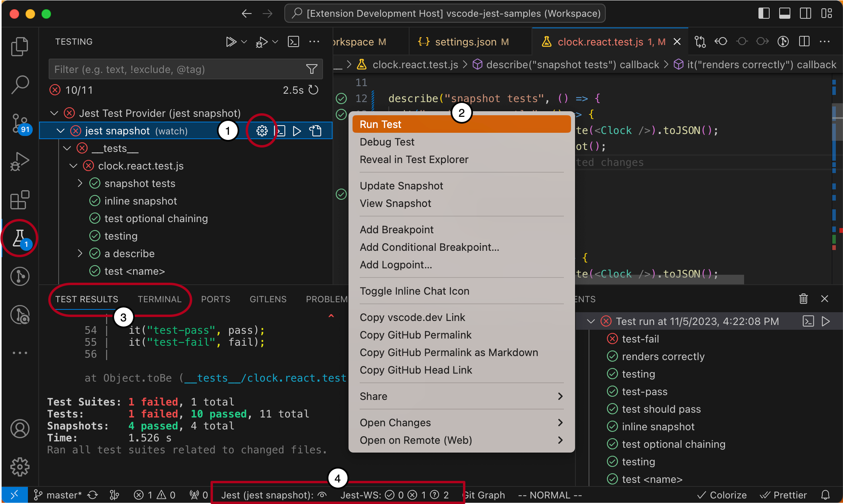Image resolution: width=843 pixels, height=504 pixels.
Task: Collapse the clock.react.test.js tree node
Action: [x=73, y=166]
